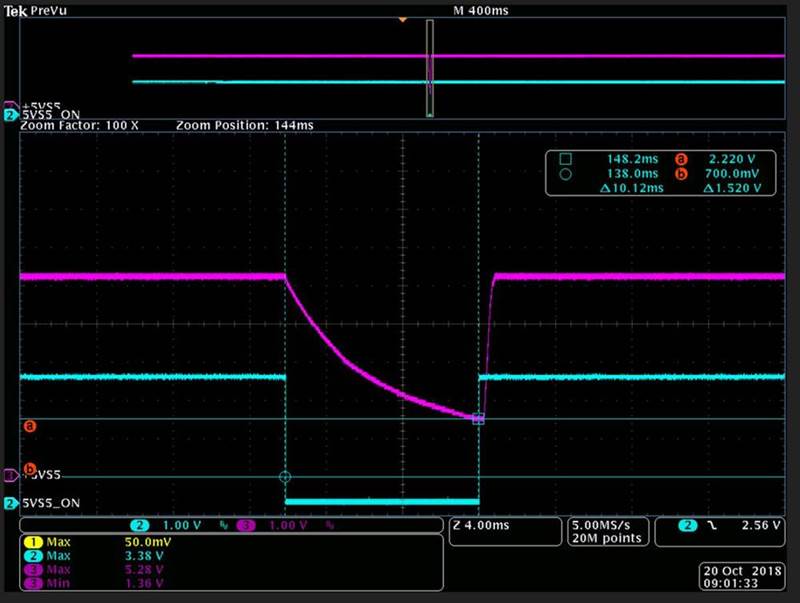Click the 5.00MS/s sample rate readout
Screen dimensions: 800x603
click(x=601, y=525)
